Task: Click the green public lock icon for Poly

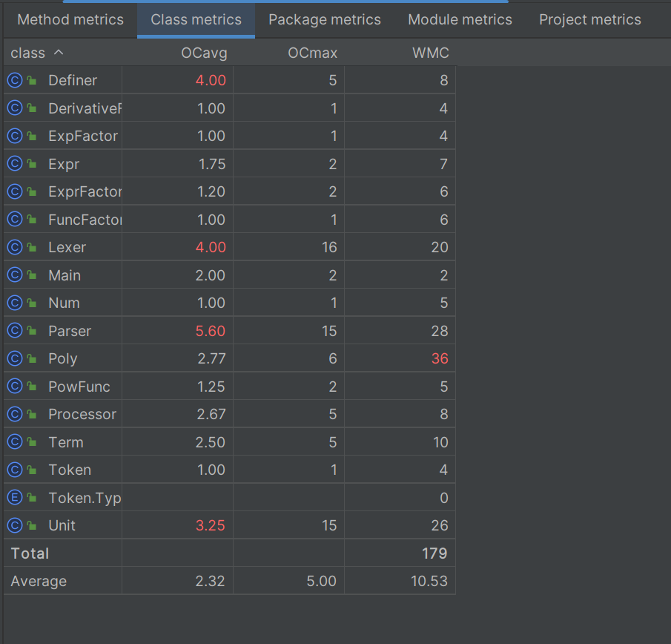Action: coord(32,358)
